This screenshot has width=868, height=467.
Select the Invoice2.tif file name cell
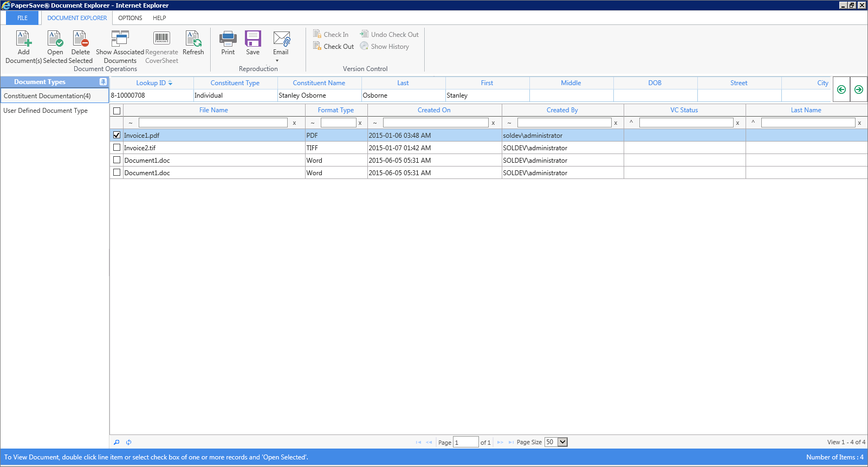[x=214, y=148]
